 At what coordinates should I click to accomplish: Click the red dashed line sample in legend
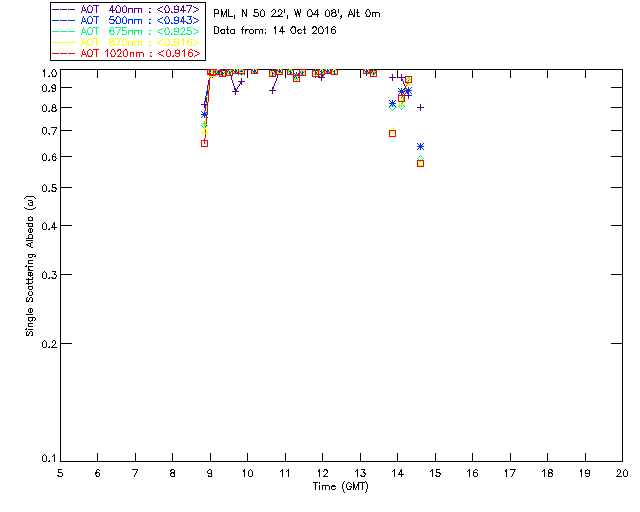64,53
